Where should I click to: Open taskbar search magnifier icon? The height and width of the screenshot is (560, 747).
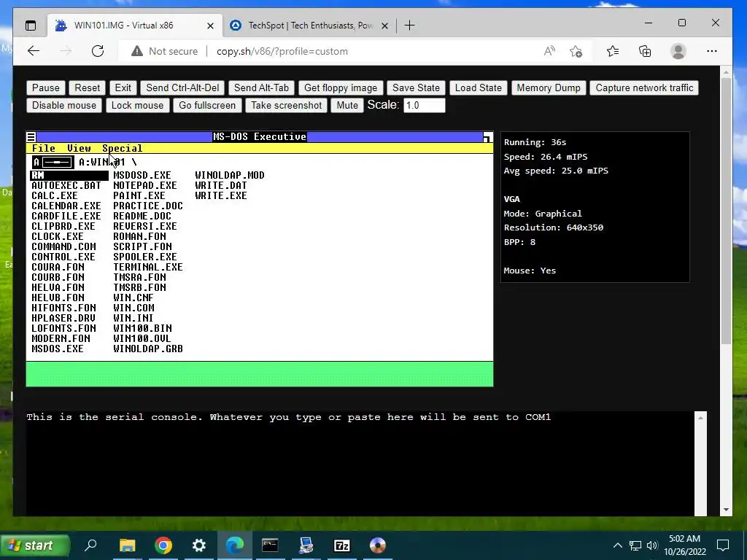(x=90, y=545)
